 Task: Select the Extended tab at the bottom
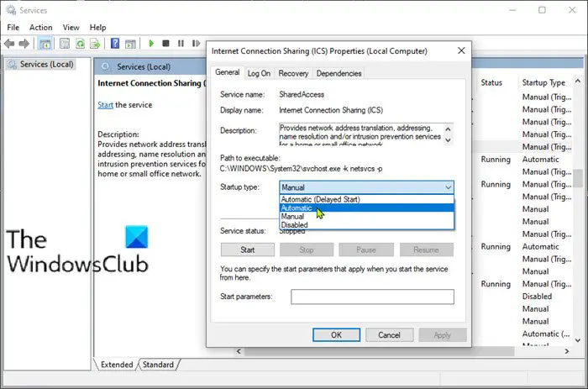[x=117, y=365]
